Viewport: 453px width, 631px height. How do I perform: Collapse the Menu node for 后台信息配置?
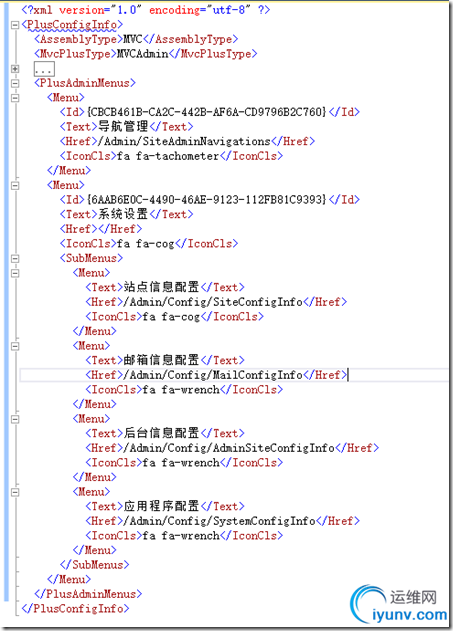[x=15, y=419]
